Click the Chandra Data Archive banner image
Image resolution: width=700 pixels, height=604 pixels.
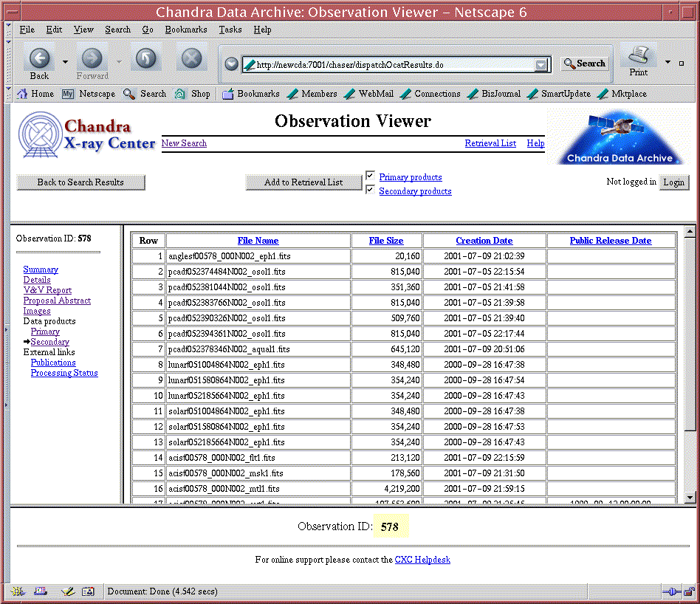[x=619, y=138]
